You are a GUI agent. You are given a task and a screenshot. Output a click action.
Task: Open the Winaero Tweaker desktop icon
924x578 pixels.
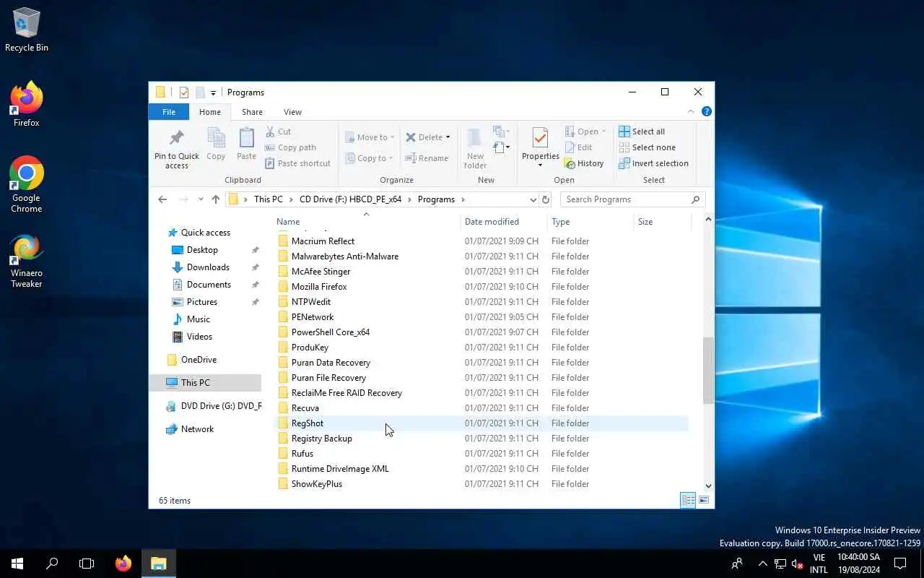point(27,262)
